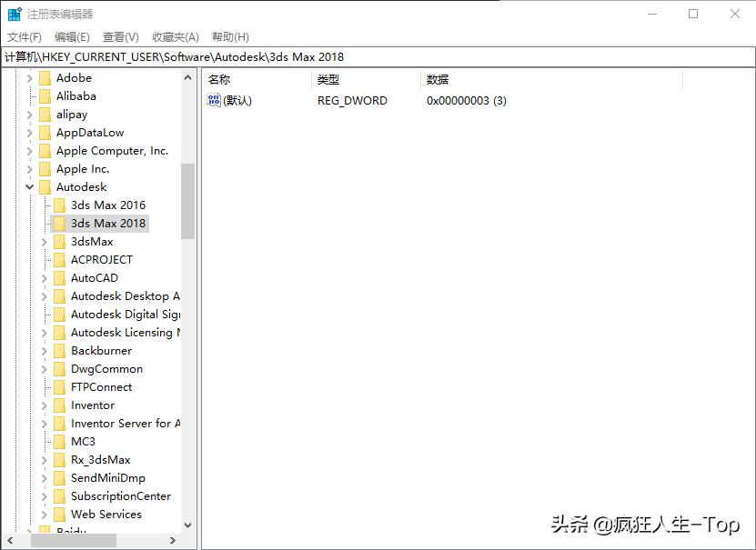Click the Adobe key folder icon

[x=45, y=77]
